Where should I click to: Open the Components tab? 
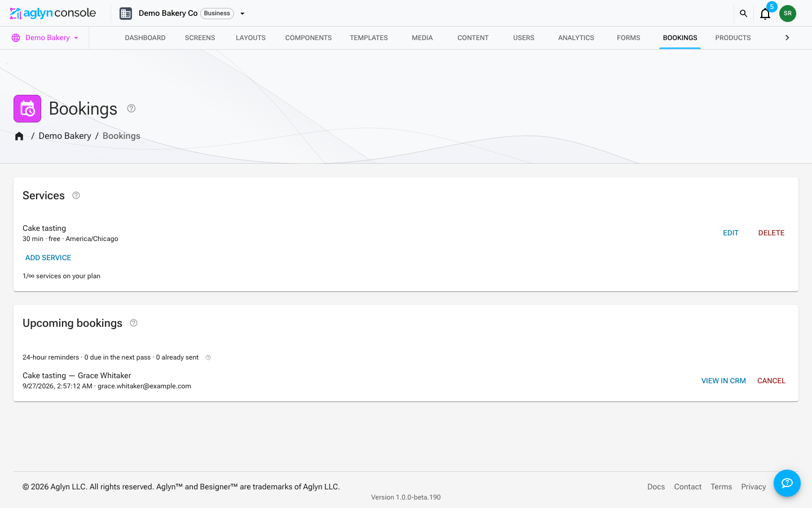coord(308,38)
